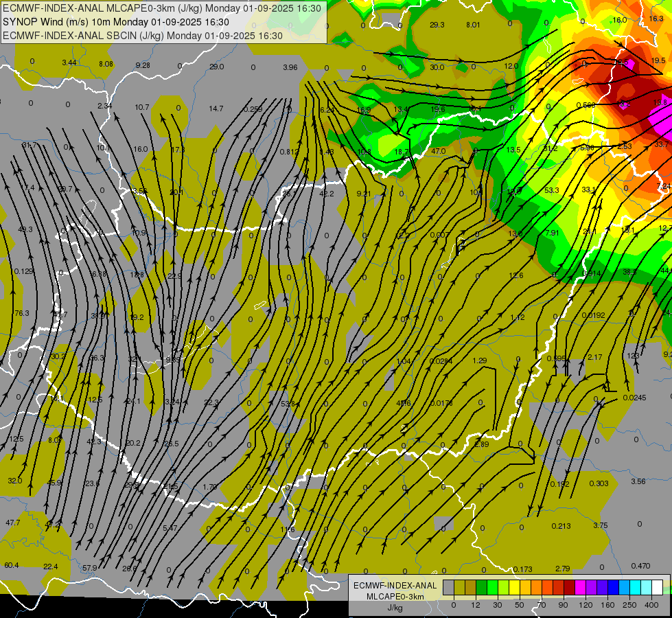Viewport: 672px width, 618px height.
Task: Click the magenta swatch in the legend colorbar
Action: pyautogui.click(x=581, y=587)
